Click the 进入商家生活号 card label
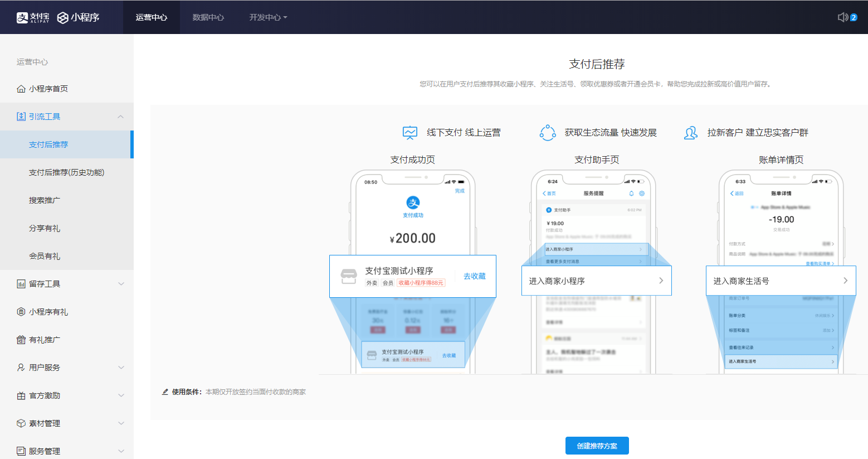868x459 pixels. coord(742,281)
